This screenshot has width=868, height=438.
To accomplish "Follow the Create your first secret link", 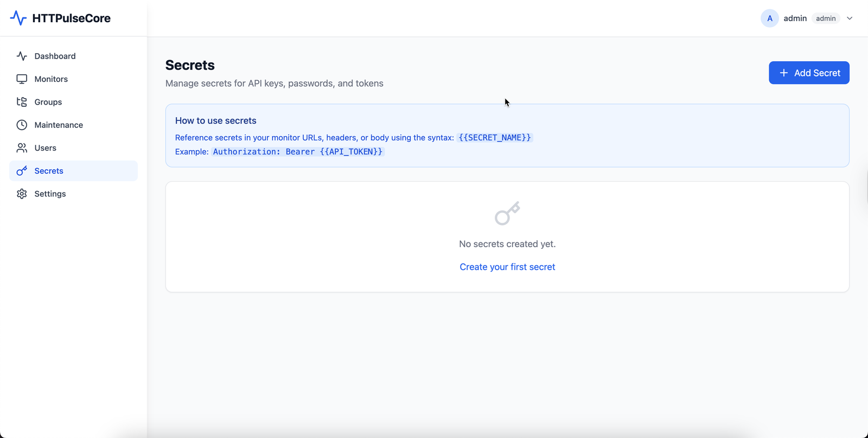I will [507, 267].
